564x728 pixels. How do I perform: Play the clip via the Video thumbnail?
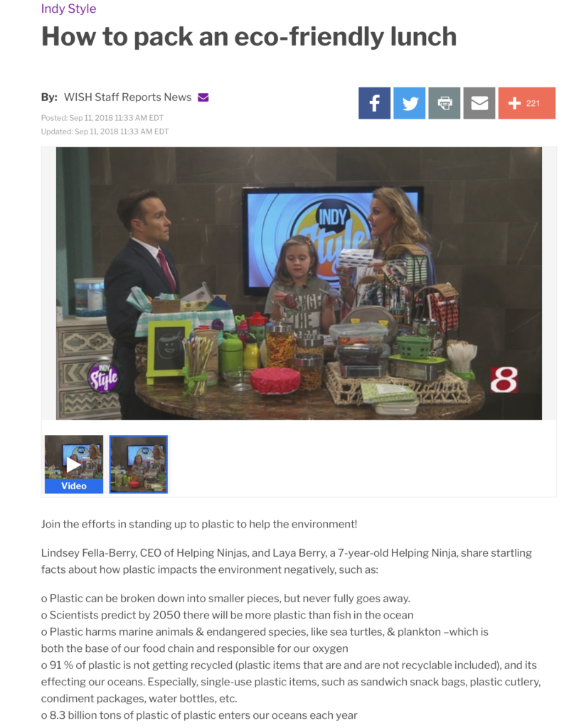click(x=74, y=464)
